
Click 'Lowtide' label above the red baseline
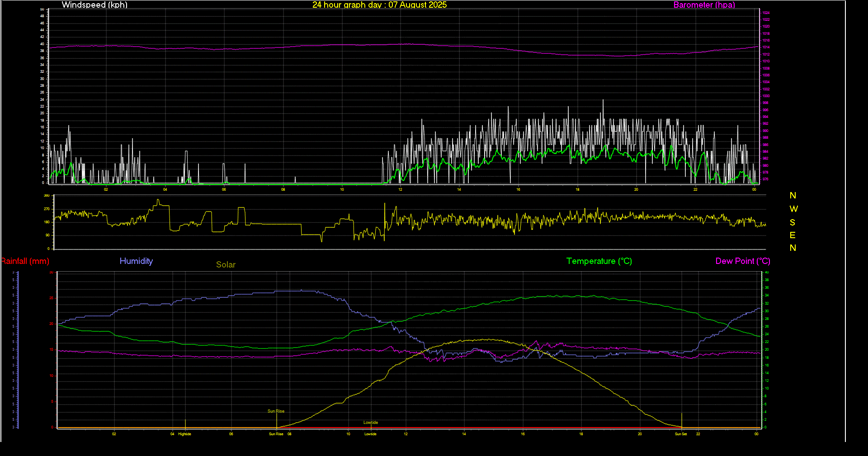point(371,423)
